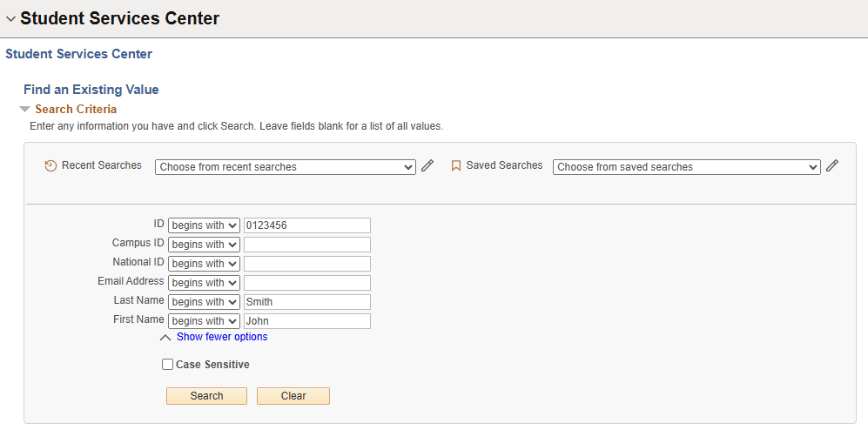Click the Saved Searches bookmark icon
This screenshot has height=430, width=868.
(455, 166)
